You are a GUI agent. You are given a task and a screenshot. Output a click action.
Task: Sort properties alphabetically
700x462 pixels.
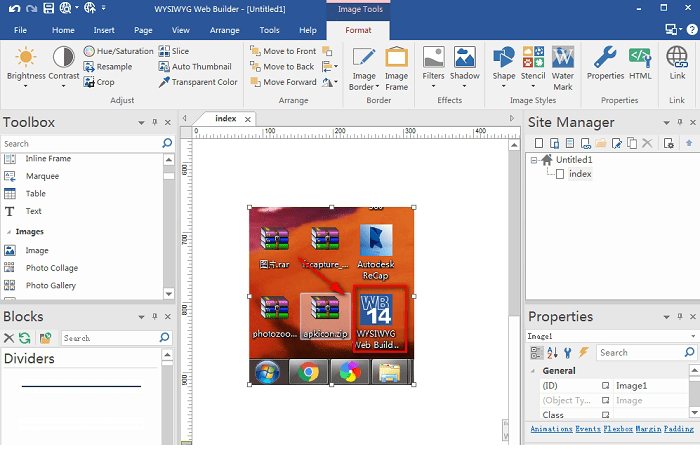tap(553, 353)
